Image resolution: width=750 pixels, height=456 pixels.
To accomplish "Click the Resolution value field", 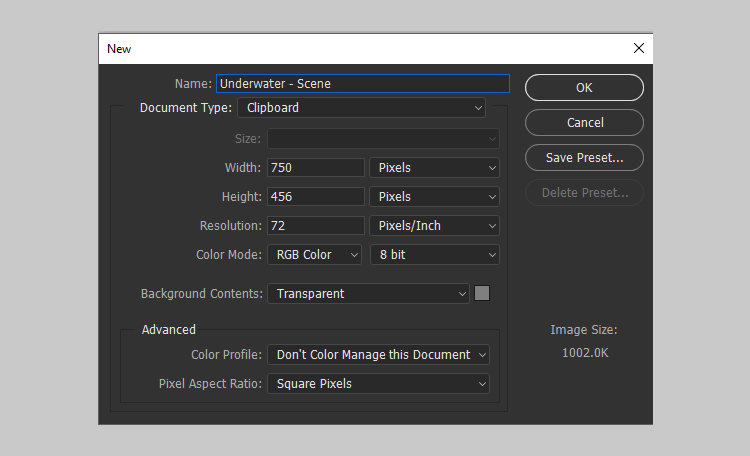I will coord(315,226).
